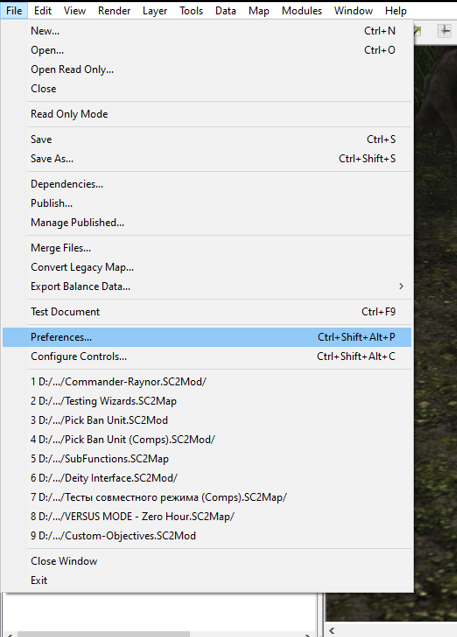457x637 pixels.
Task: Open the Edit menu
Action: pyautogui.click(x=43, y=11)
